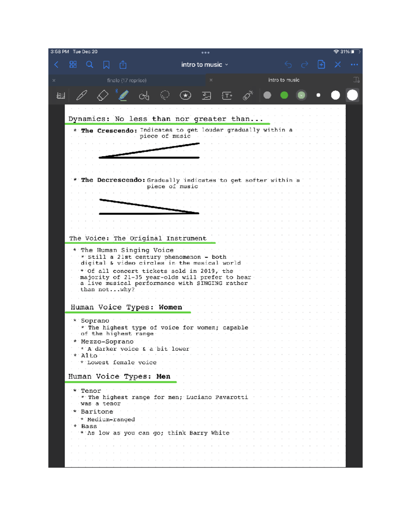Screen dimensions: 411x532
Task: Select the 'intro to music' tab
Action: pos(284,80)
